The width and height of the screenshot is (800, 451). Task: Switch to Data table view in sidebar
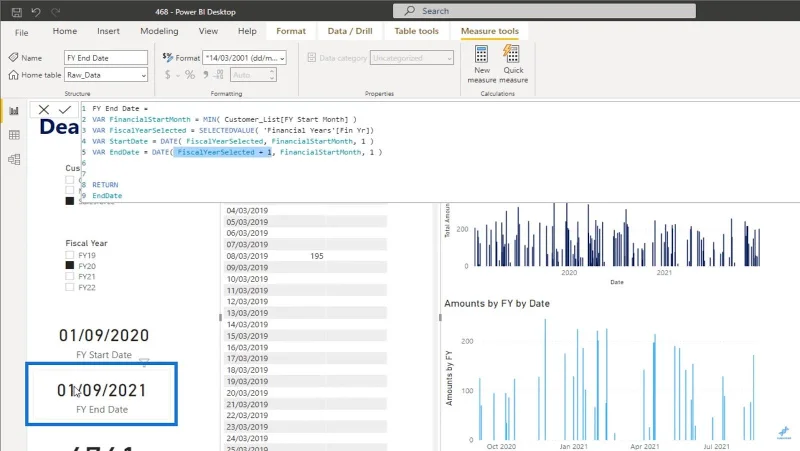click(x=14, y=135)
